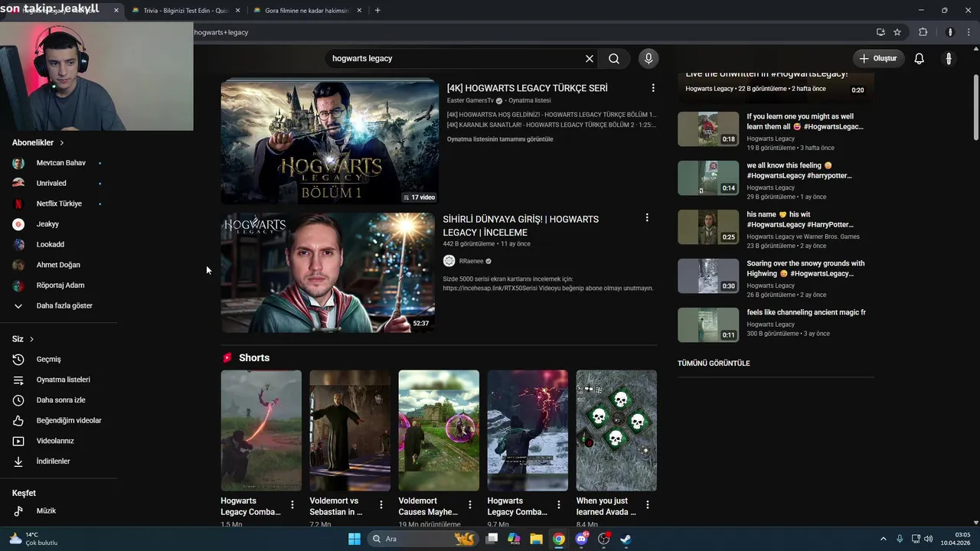Open the Oluştur create button
Screen dimensions: 980x551
879,58
